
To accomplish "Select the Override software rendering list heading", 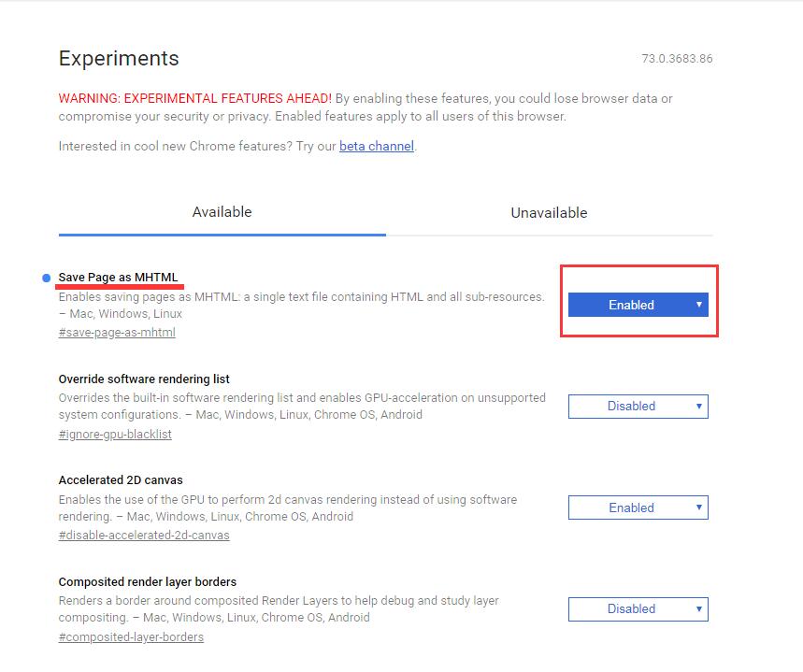I will [x=144, y=379].
